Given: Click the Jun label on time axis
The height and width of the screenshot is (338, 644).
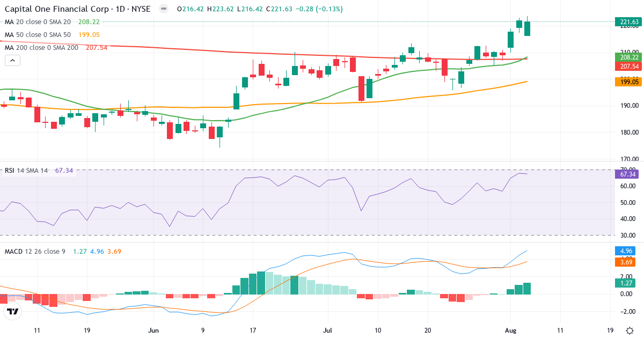Looking at the screenshot, I should pos(154,330).
